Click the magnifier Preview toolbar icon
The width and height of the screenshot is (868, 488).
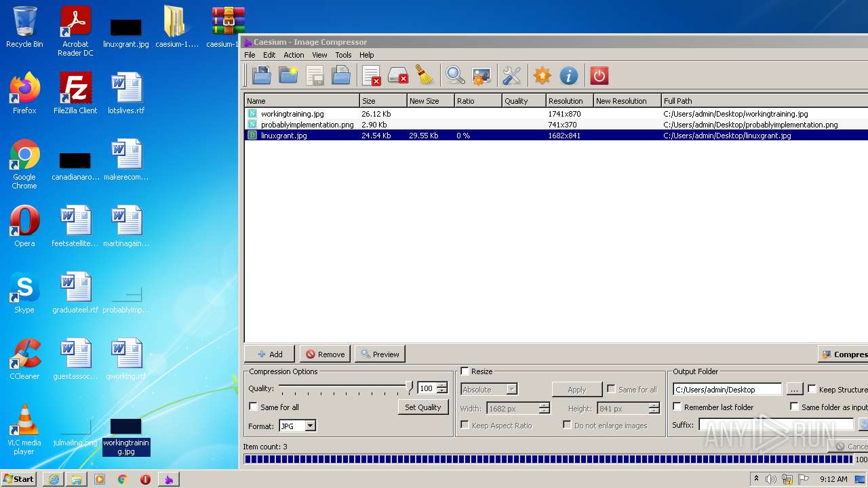[x=455, y=75]
